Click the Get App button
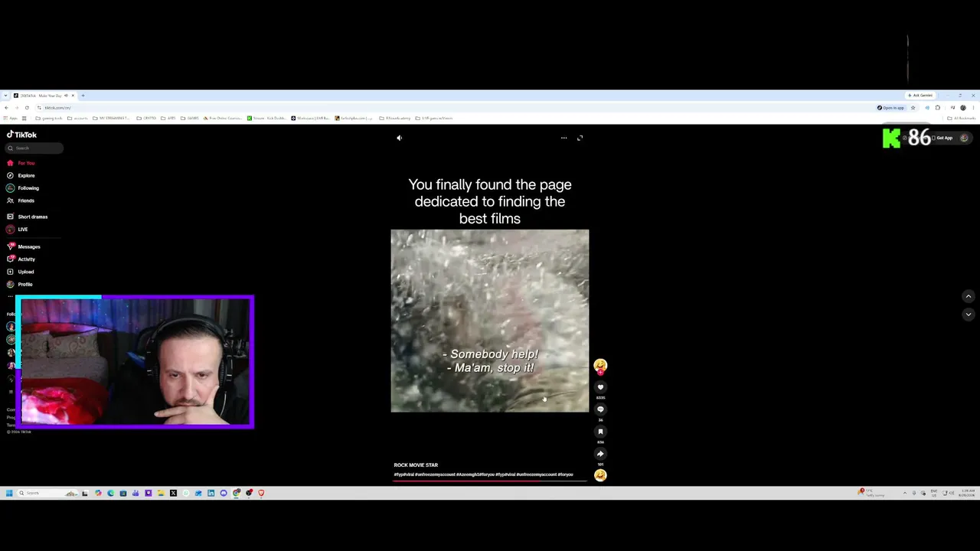 coord(942,139)
